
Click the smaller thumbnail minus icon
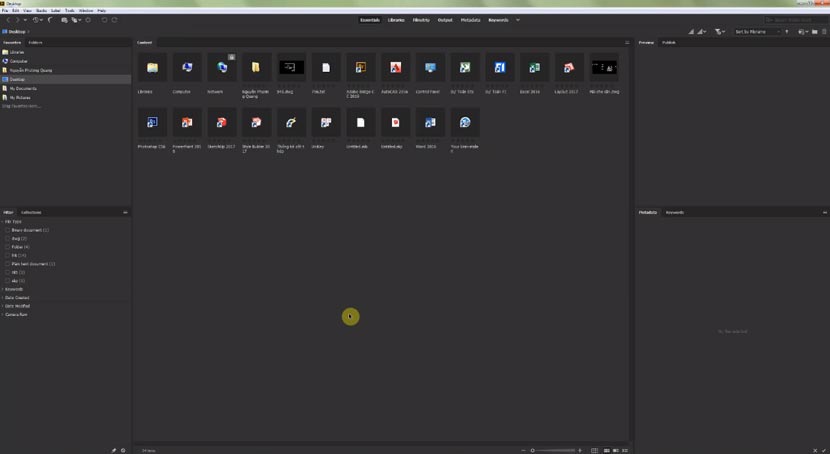coord(523,450)
